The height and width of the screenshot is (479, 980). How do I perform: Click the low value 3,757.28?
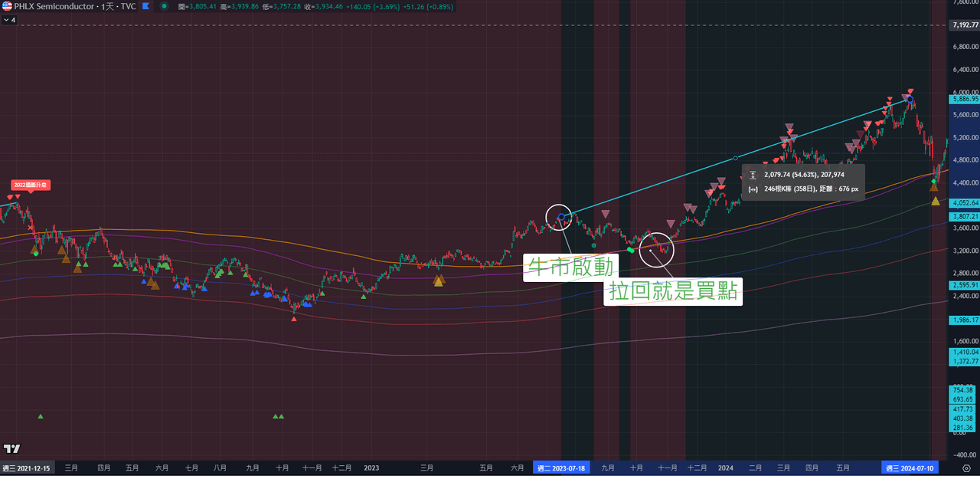click(287, 7)
